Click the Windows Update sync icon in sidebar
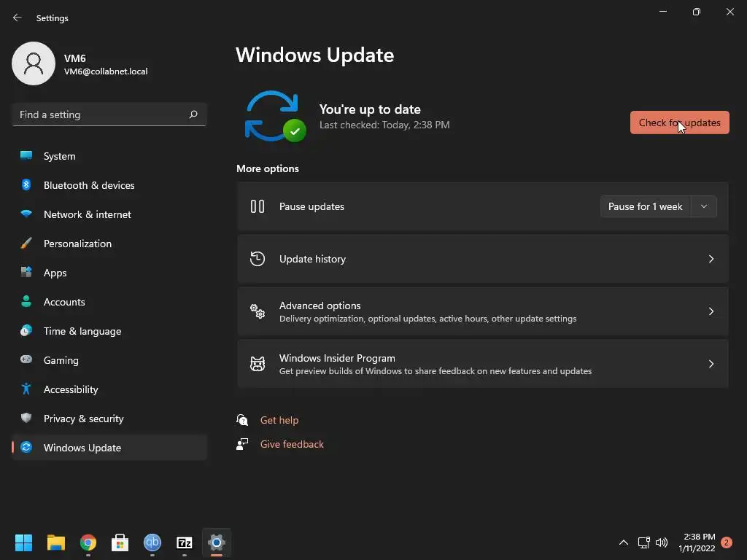The image size is (747, 560). (x=26, y=447)
